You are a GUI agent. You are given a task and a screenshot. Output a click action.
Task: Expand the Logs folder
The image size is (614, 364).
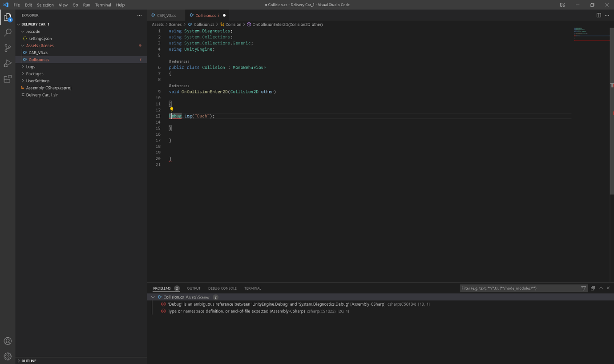pos(23,67)
